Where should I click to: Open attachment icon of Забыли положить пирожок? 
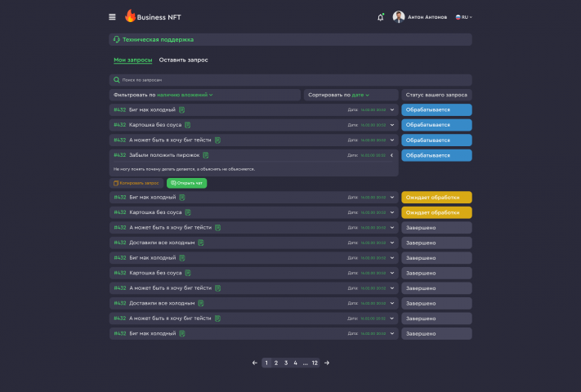tap(206, 155)
